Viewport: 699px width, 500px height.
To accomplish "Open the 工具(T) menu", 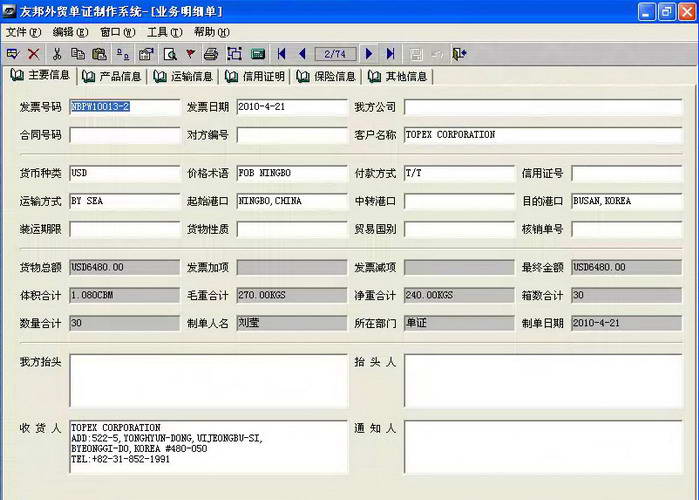I will coord(164,32).
